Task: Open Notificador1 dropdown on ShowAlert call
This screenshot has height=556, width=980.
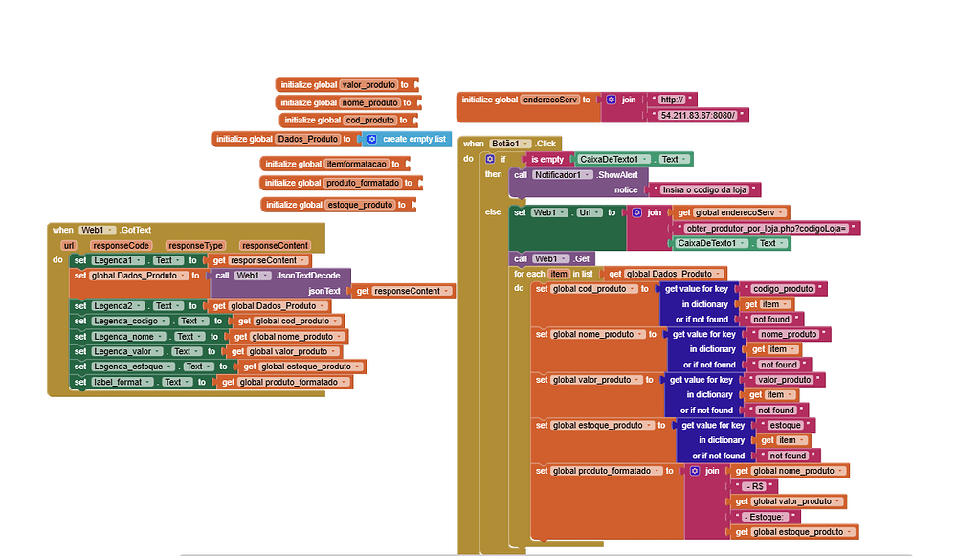Action: point(579,174)
